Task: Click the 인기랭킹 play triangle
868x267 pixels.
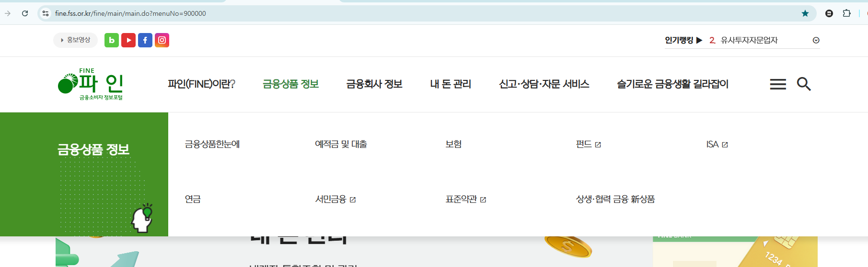Action: point(699,40)
